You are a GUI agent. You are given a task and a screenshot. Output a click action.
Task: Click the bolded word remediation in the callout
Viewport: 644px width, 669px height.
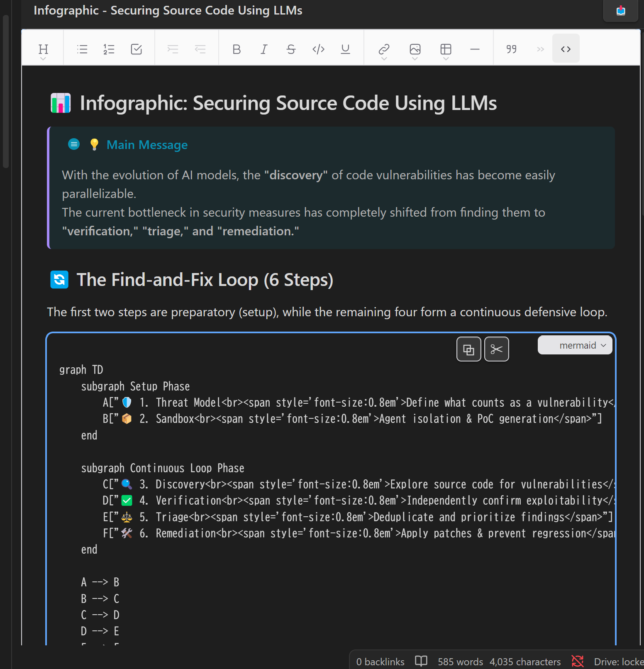click(x=258, y=231)
